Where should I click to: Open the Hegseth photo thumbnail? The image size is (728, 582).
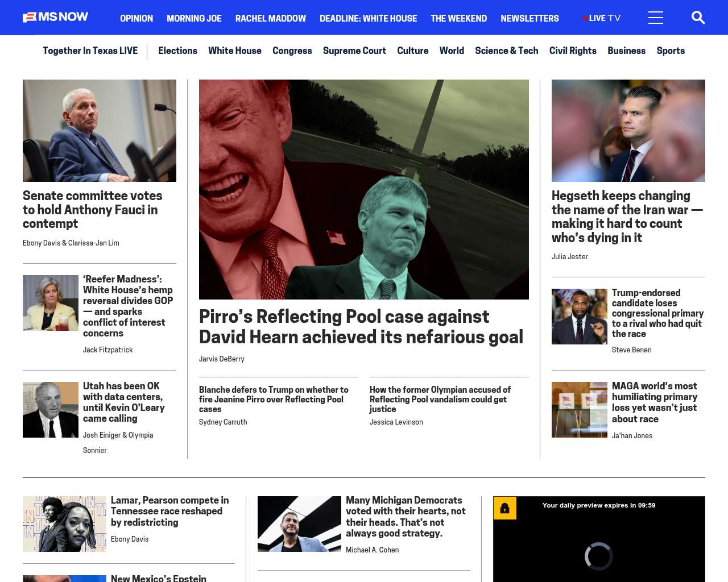point(628,131)
